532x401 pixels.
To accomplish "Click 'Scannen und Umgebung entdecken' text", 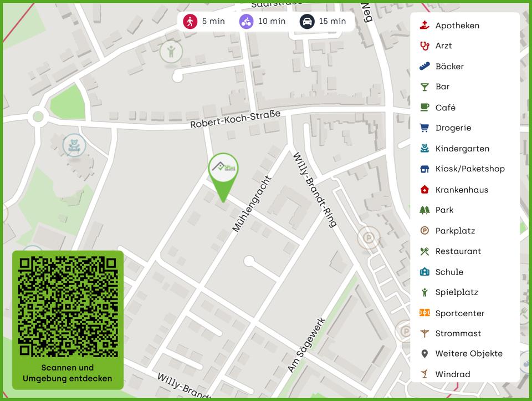I will (68, 373).
